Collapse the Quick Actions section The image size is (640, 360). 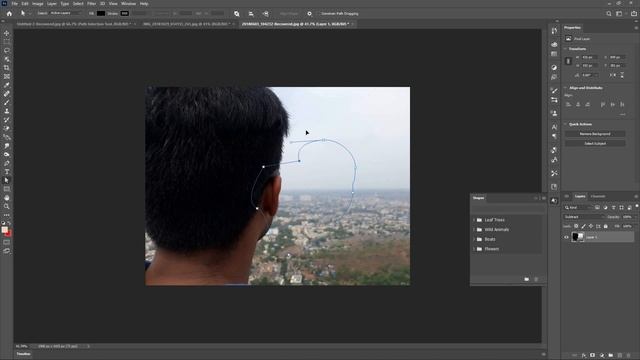[x=566, y=124]
